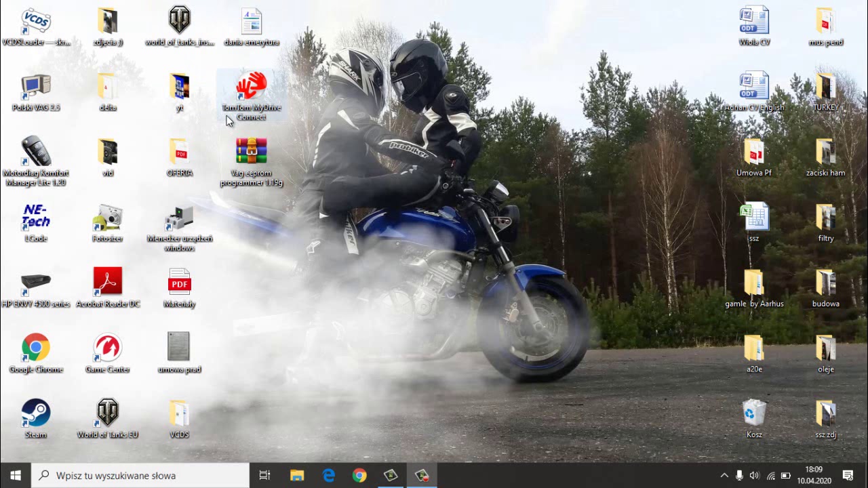Launch the Polski VAG 2.5 shortcut
This screenshot has height=488, width=868.
(x=36, y=92)
